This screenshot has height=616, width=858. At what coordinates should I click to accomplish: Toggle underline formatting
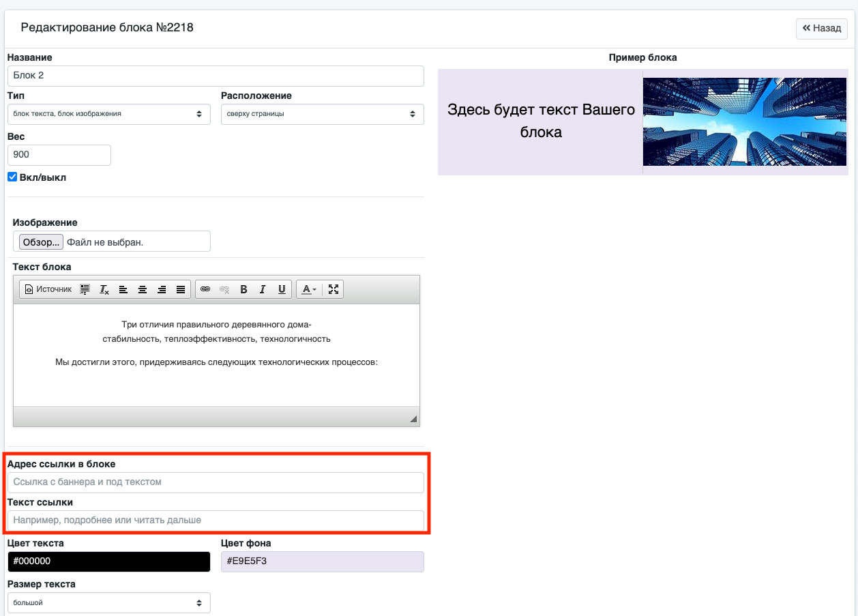tap(282, 289)
